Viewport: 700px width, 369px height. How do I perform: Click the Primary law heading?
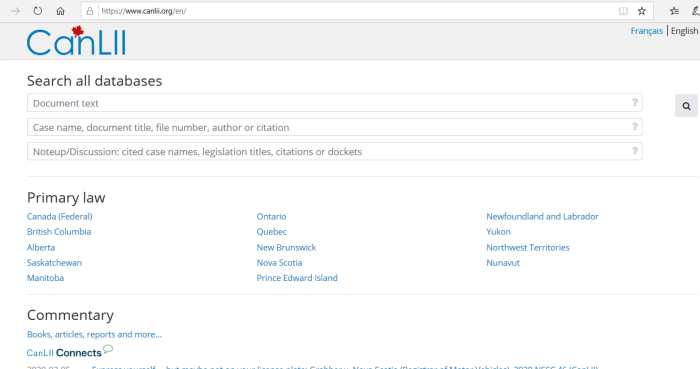66,198
